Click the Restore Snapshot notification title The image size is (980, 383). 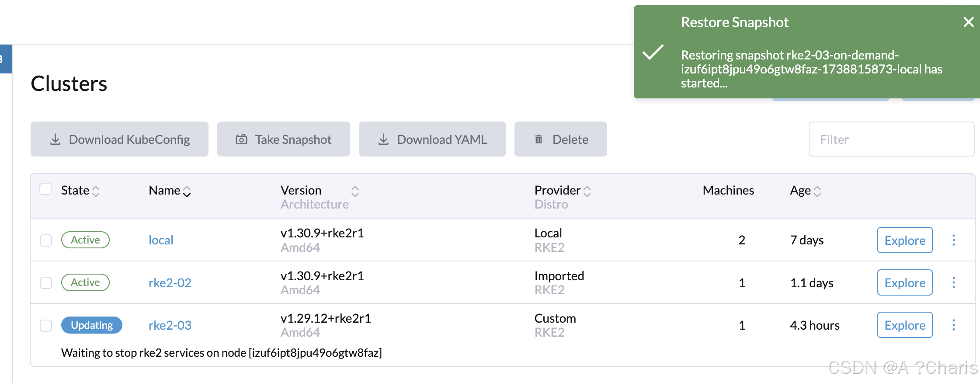tap(735, 22)
